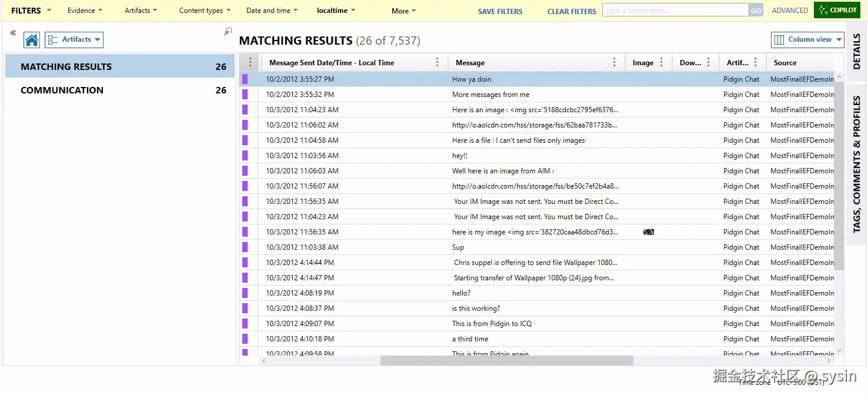
Task: Select the 'is this working?' message row
Action: tap(536, 308)
